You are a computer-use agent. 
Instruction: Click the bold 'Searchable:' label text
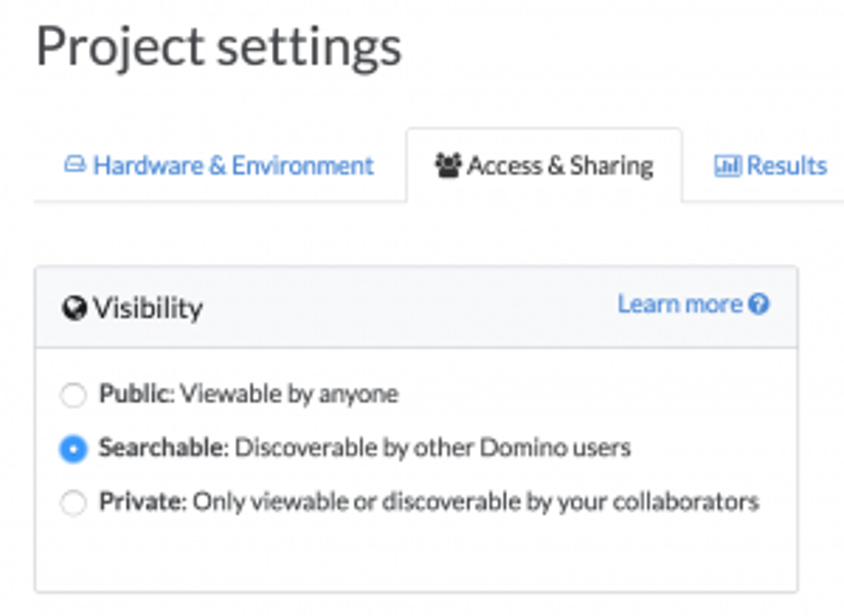[x=164, y=448]
